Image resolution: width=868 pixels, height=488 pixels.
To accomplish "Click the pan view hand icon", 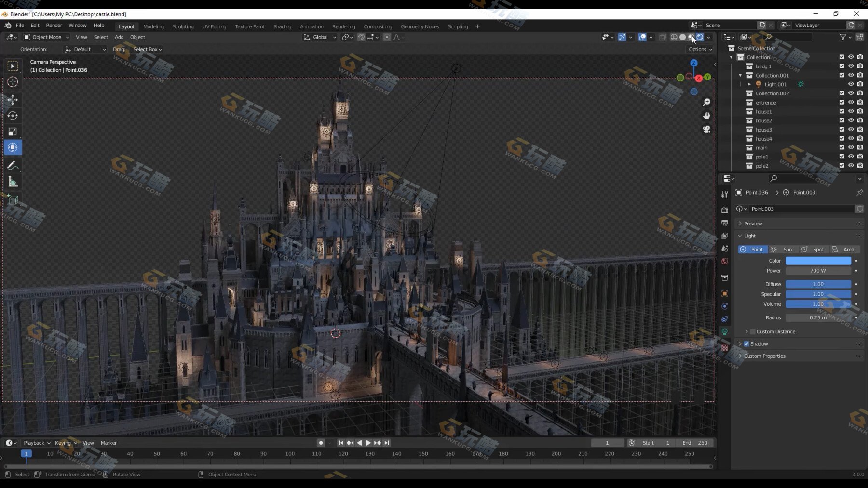I will tap(706, 116).
